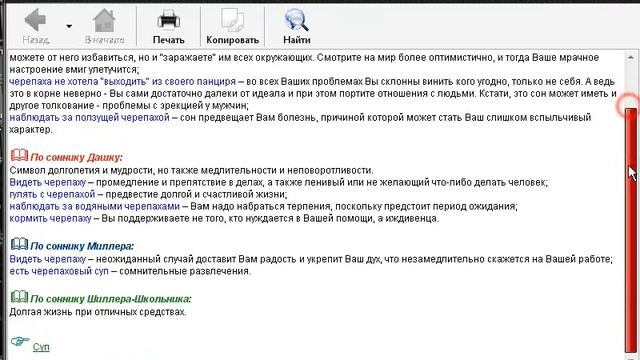This screenshot has height=360, width=640.
Task: Open Find (Найти) magnifier tool
Action: (297, 20)
